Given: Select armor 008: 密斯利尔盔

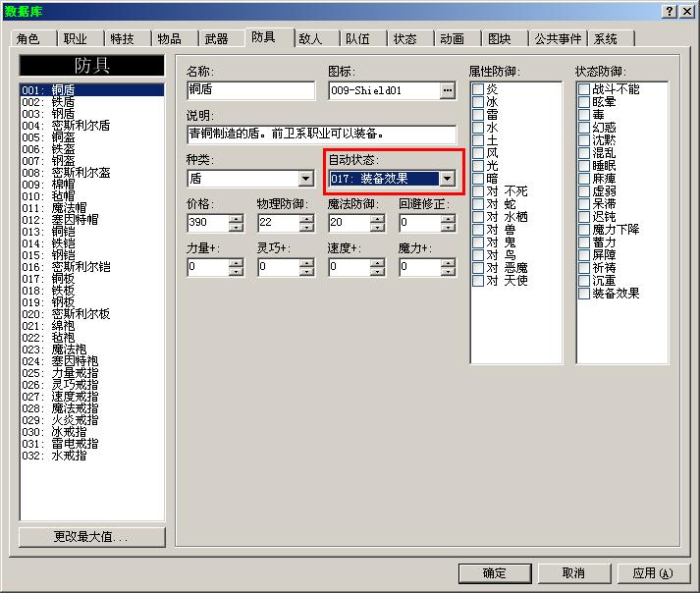Looking at the screenshot, I should pos(92,173).
